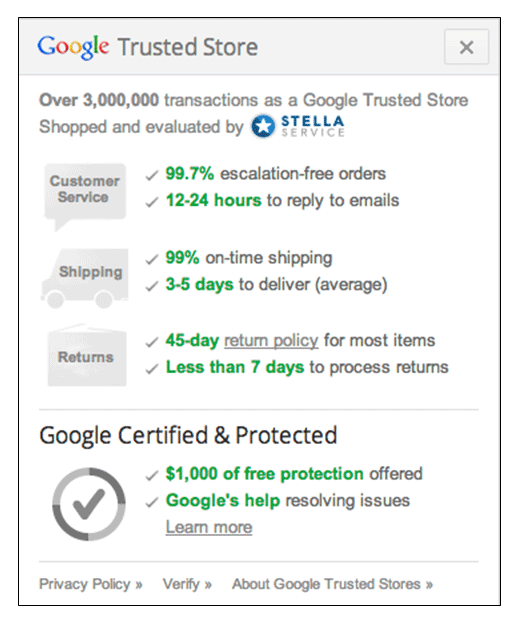Click the Returns box icon

click(x=86, y=355)
